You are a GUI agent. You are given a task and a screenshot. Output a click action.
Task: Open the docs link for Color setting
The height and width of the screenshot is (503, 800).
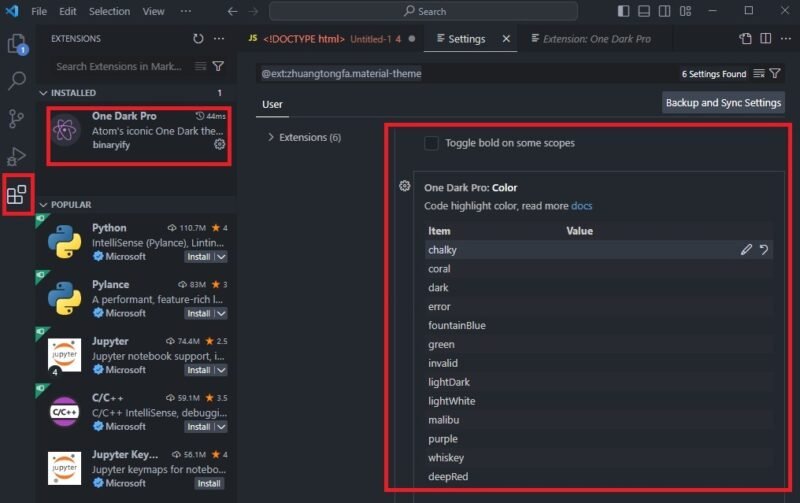click(x=582, y=206)
